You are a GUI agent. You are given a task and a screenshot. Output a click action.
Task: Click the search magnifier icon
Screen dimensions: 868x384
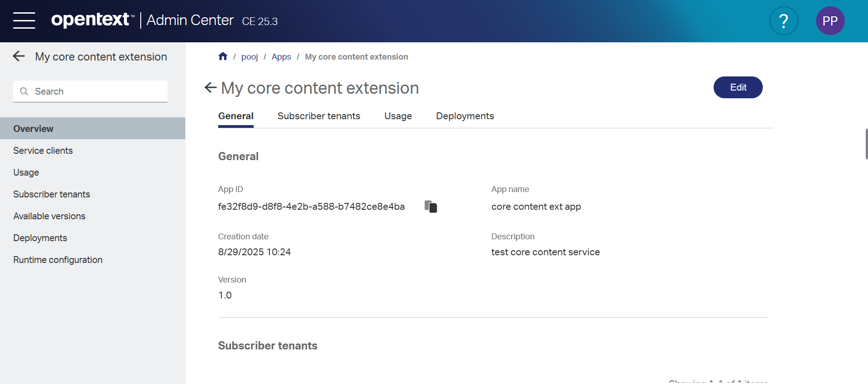[24, 91]
